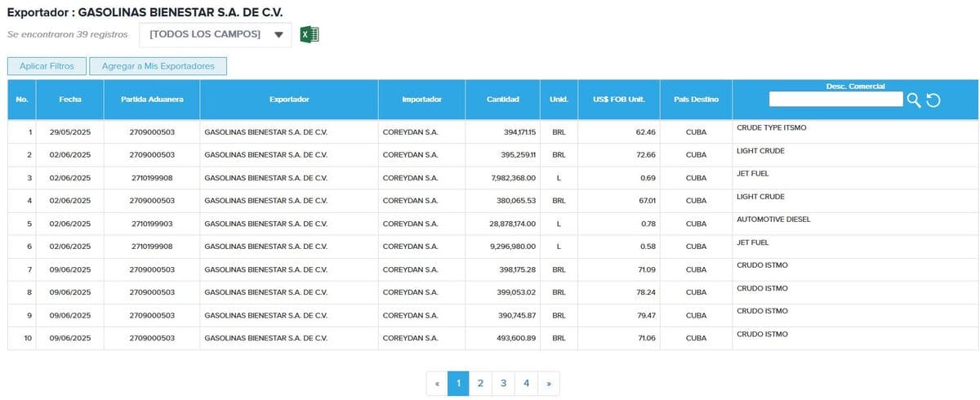This screenshot has width=980, height=400.
Task: Reset the description search with refresh icon
Action: 934,100
